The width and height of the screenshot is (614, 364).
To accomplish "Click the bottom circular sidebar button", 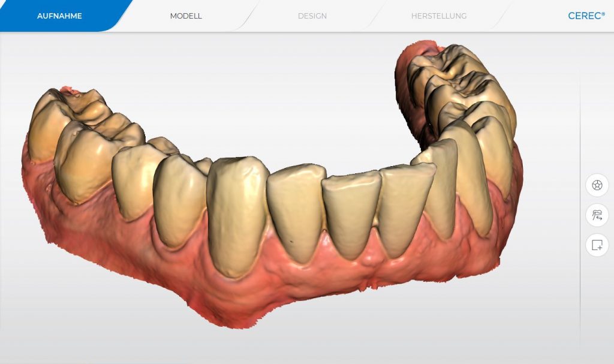I will 596,244.
